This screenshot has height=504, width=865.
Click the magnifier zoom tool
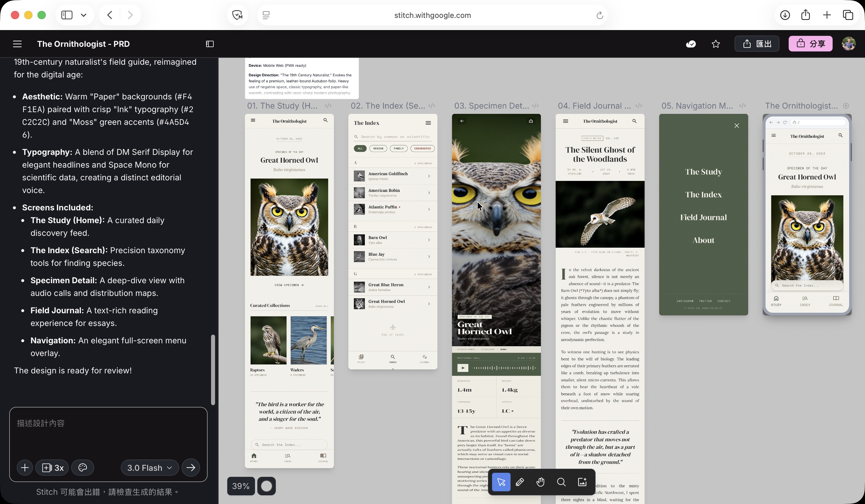561,482
